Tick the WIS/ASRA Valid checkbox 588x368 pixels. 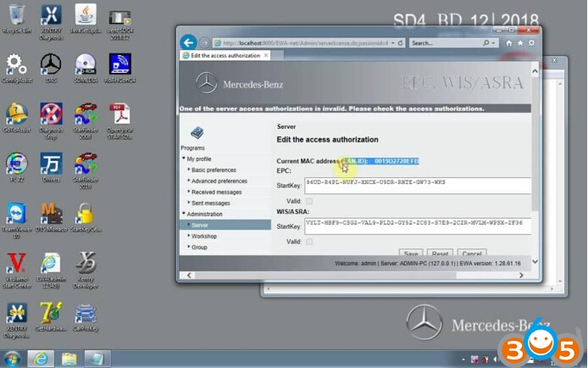[x=309, y=242]
